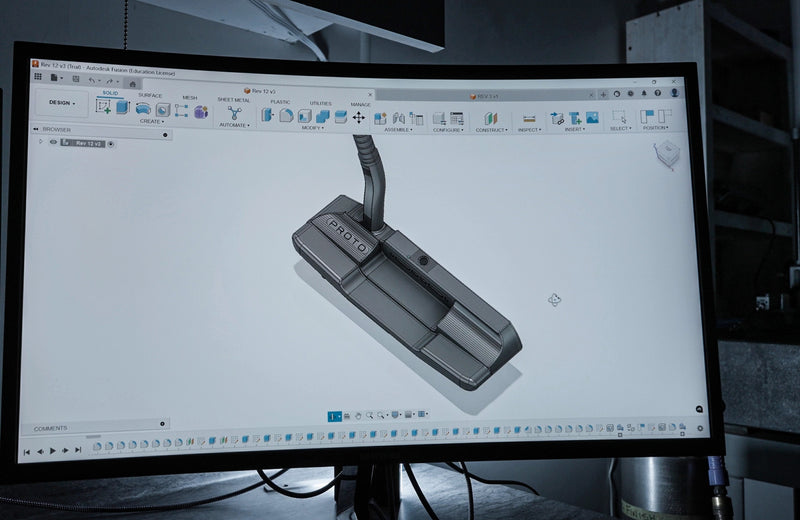Select the Measure tool icon
800x520 pixels.
(x=529, y=119)
